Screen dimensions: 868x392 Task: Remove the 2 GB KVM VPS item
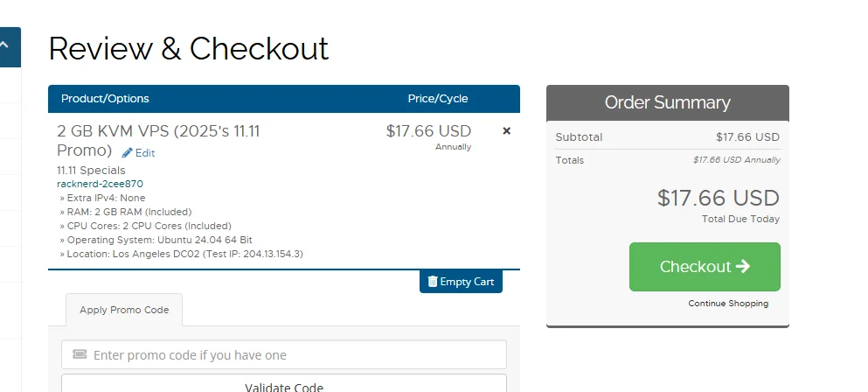[x=506, y=131]
